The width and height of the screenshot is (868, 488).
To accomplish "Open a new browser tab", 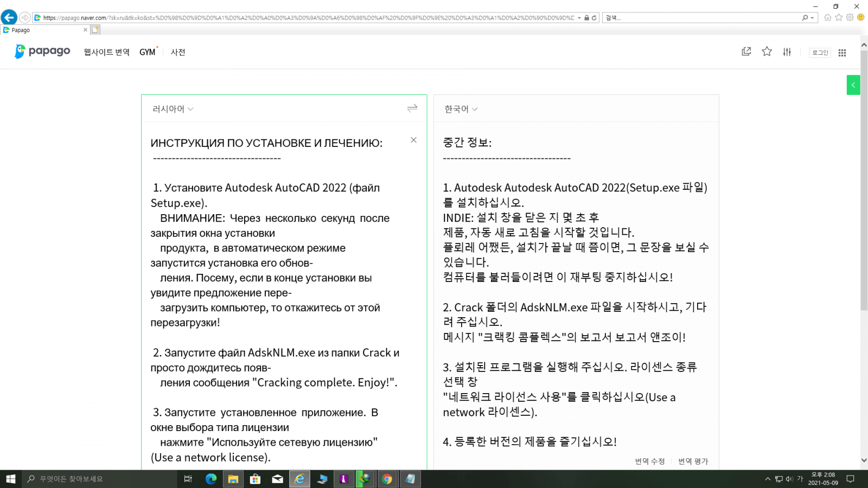I will (x=95, y=30).
